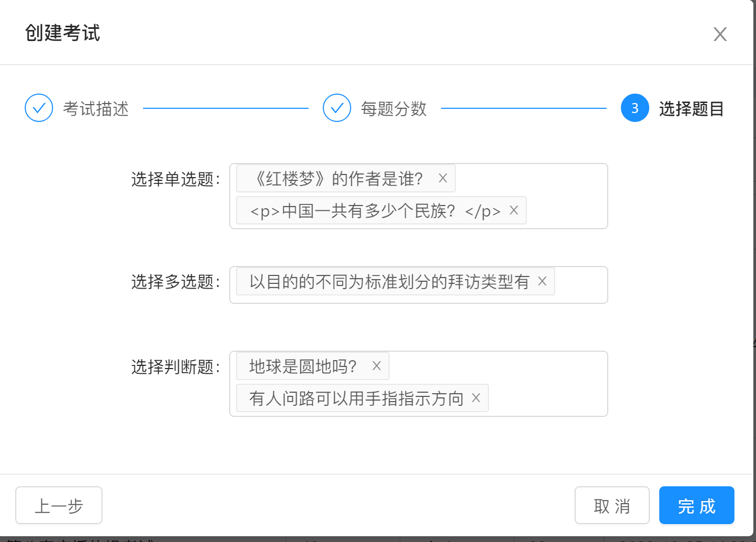Click the 取消 button
Image resolution: width=756 pixels, height=542 pixels.
tap(612, 506)
